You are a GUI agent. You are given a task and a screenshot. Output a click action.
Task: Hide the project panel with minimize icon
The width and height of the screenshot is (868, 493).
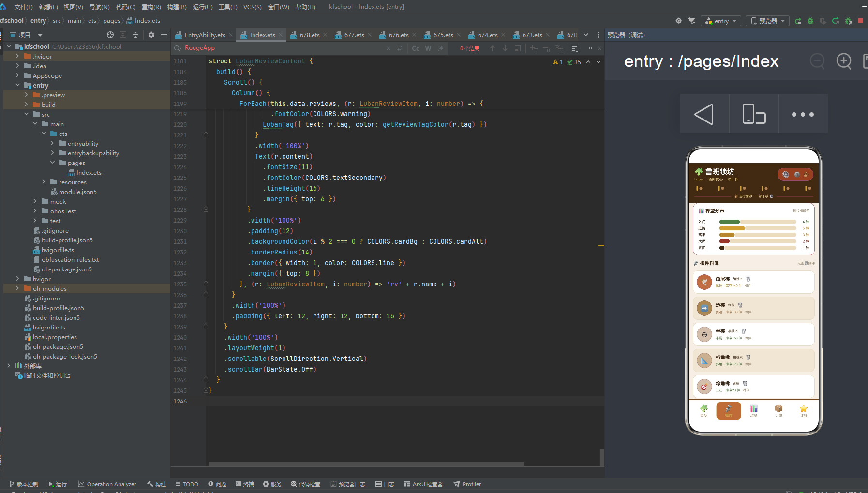click(164, 35)
